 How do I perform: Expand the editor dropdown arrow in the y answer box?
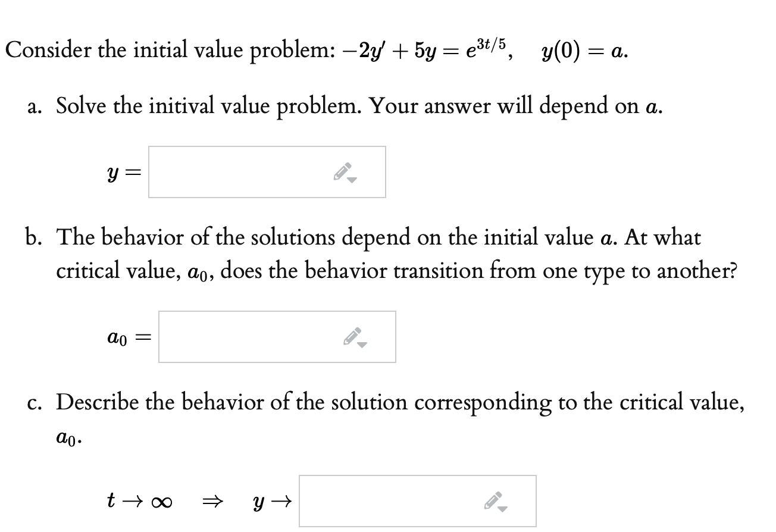click(x=351, y=180)
